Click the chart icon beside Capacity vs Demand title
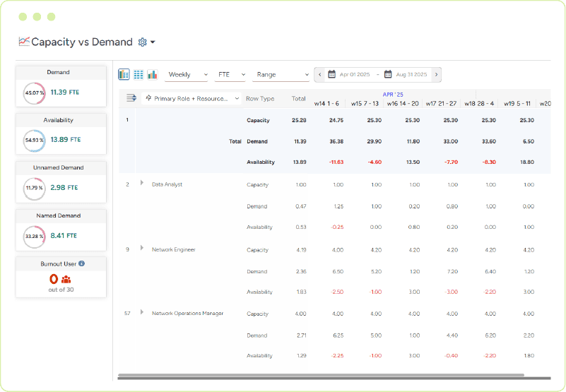Image resolution: width=566 pixels, height=392 pixels. 24,42
